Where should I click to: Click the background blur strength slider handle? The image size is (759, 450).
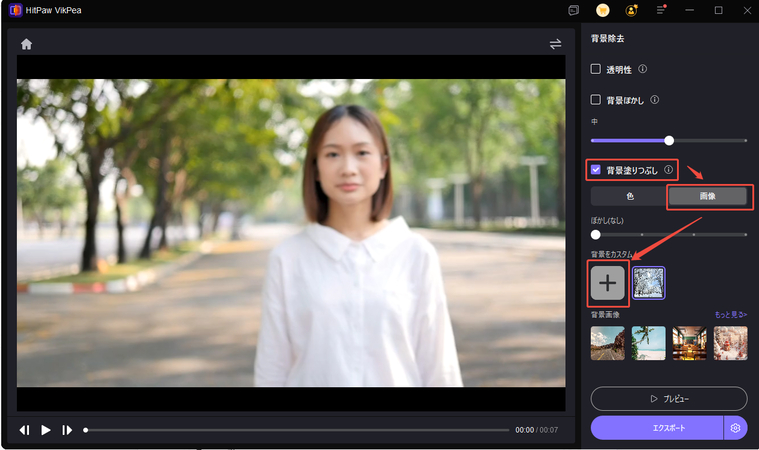coord(669,141)
